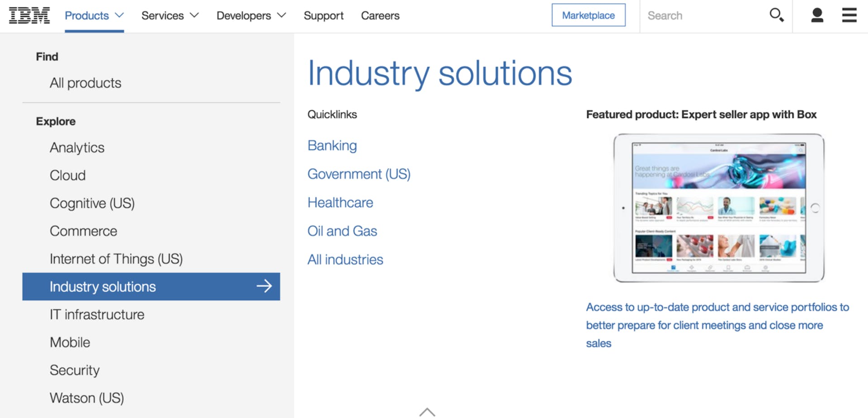Screen dimensions: 868x418
Task: Open the All industries link
Action: pos(345,260)
